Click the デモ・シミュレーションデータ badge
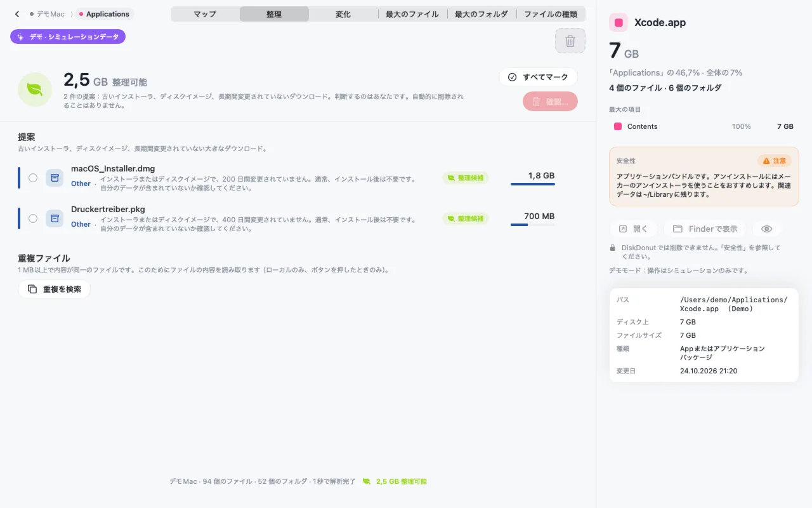 [x=68, y=37]
